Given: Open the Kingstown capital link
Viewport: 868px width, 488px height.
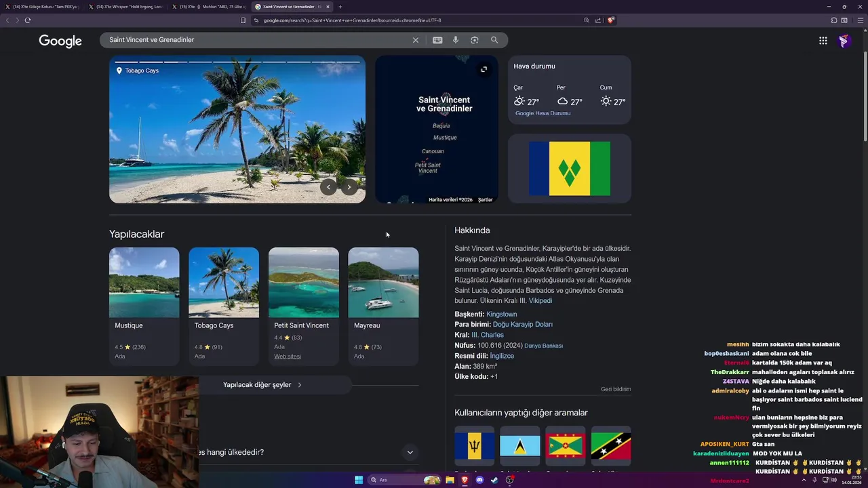Looking at the screenshot, I should click(501, 314).
